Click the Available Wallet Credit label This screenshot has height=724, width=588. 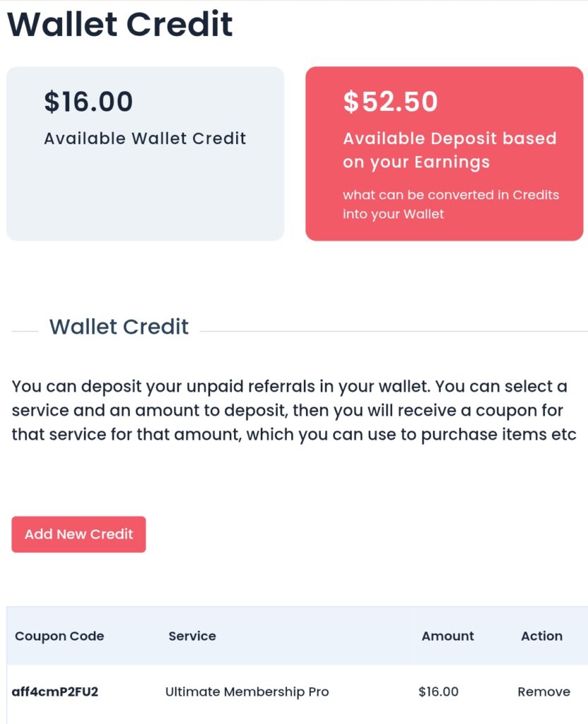point(145,139)
